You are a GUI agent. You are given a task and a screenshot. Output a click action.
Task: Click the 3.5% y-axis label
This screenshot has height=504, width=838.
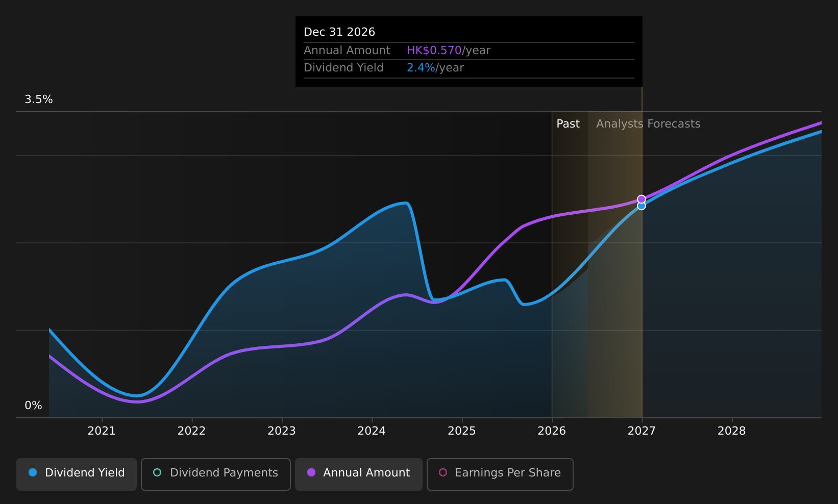[39, 99]
